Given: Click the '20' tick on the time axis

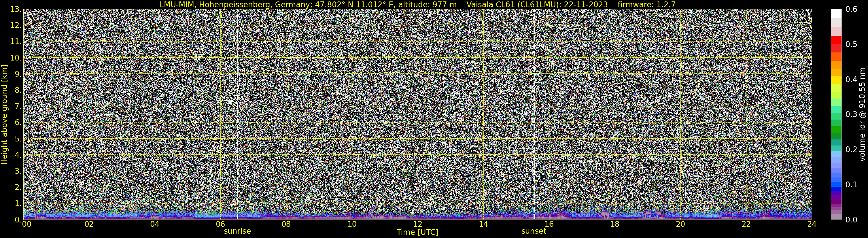Looking at the screenshot, I should (680, 224).
